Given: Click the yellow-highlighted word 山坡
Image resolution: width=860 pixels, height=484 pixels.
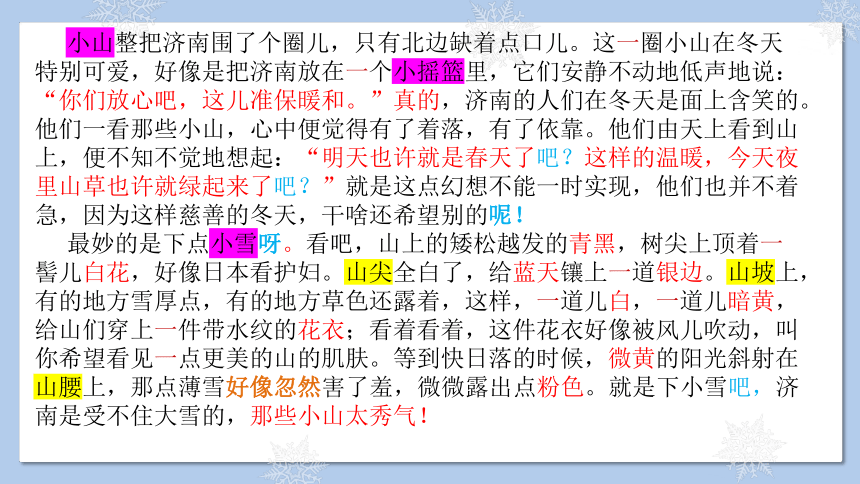Looking at the screenshot, I should pyautogui.click(x=750, y=272).
